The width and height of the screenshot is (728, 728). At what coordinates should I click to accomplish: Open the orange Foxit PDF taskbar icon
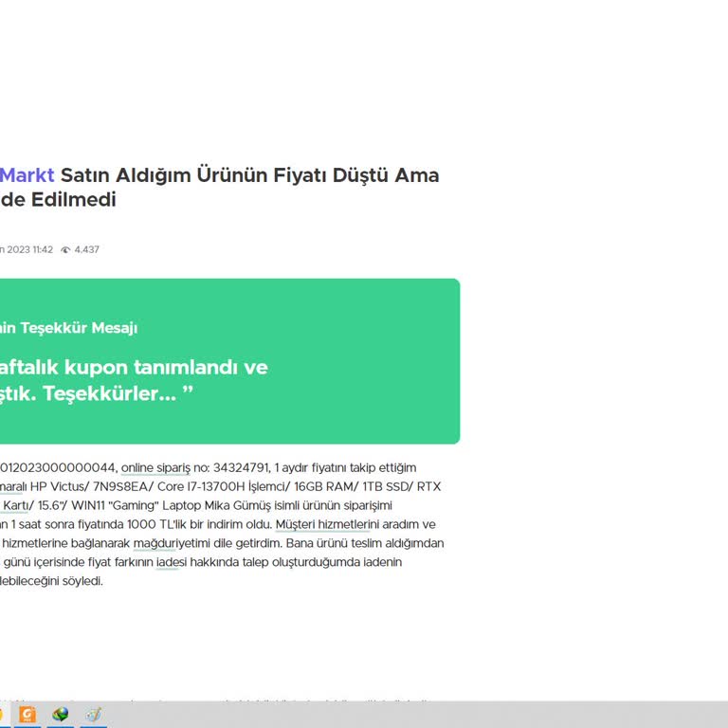coord(27,714)
